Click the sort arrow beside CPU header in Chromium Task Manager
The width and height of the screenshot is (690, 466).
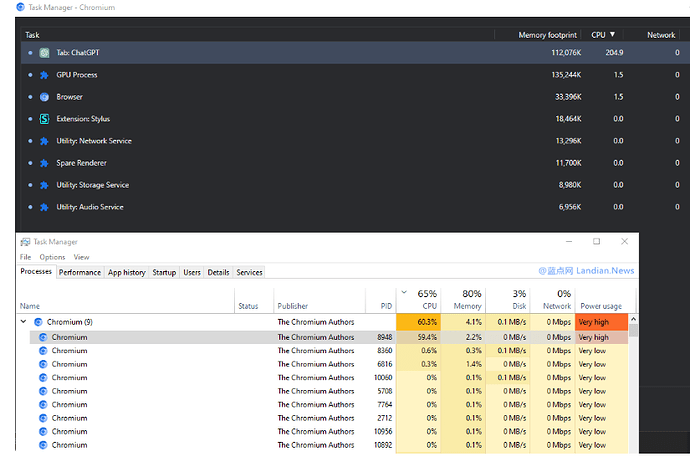pyautogui.click(x=612, y=34)
